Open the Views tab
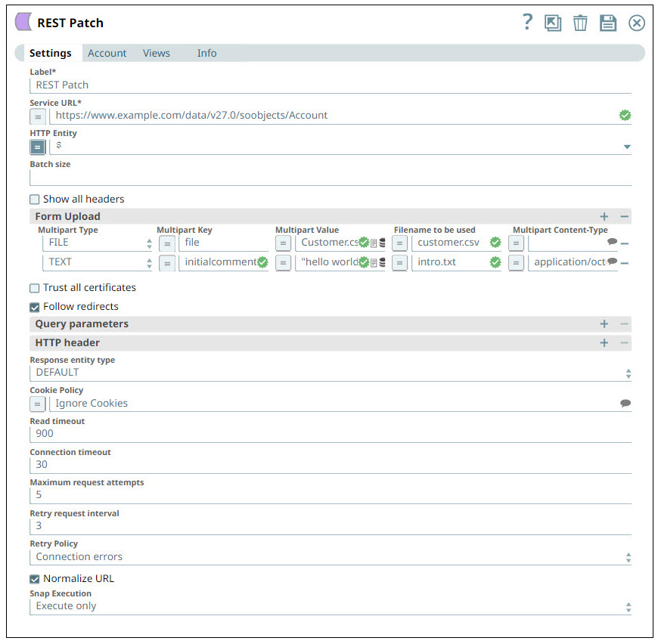 click(x=156, y=53)
